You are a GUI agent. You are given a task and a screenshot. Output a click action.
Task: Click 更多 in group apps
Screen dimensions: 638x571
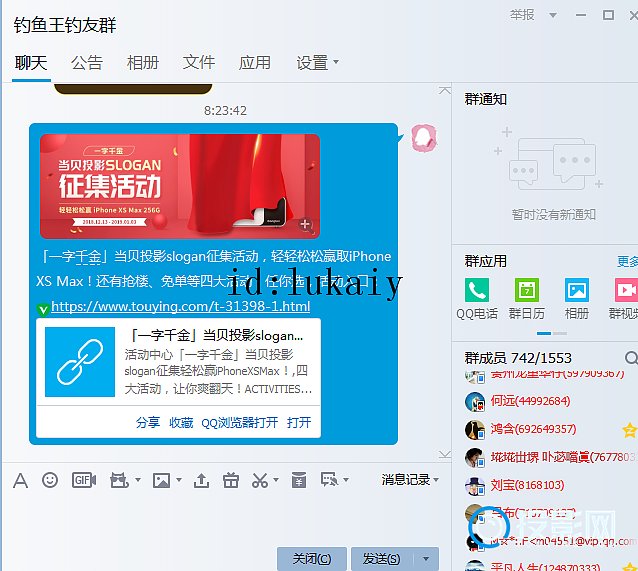click(x=628, y=261)
